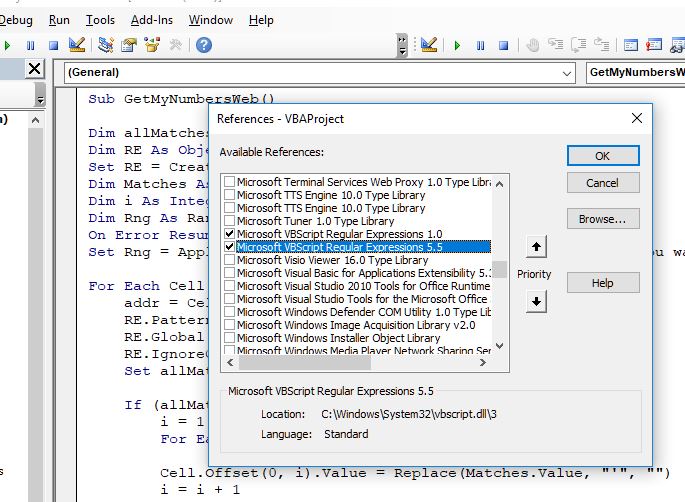This screenshot has height=502, width=685.
Task: Click the Help button in References dialog
Action: coord(603,283)
